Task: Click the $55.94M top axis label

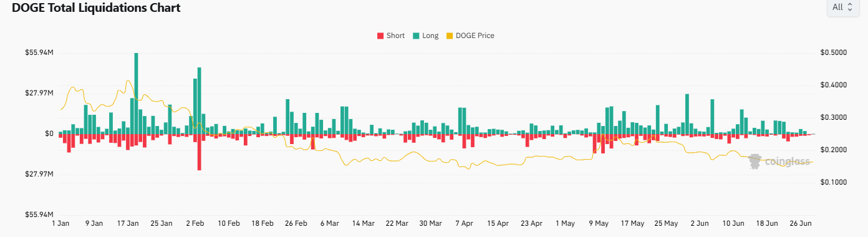Action: coord(39,53)
